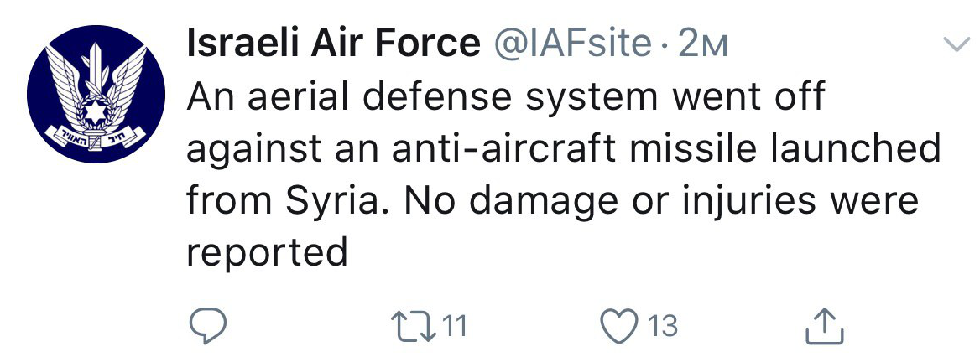Viewport: 980px width, 362px height.
Task: Share the tweet via the upload arrow icon
Action: (825, 326)
